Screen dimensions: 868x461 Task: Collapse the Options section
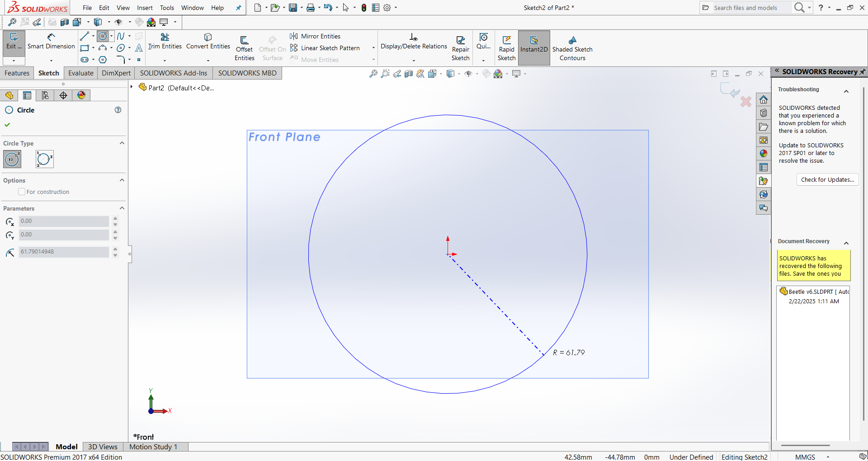pyautogui.click(x=122, y=180)
